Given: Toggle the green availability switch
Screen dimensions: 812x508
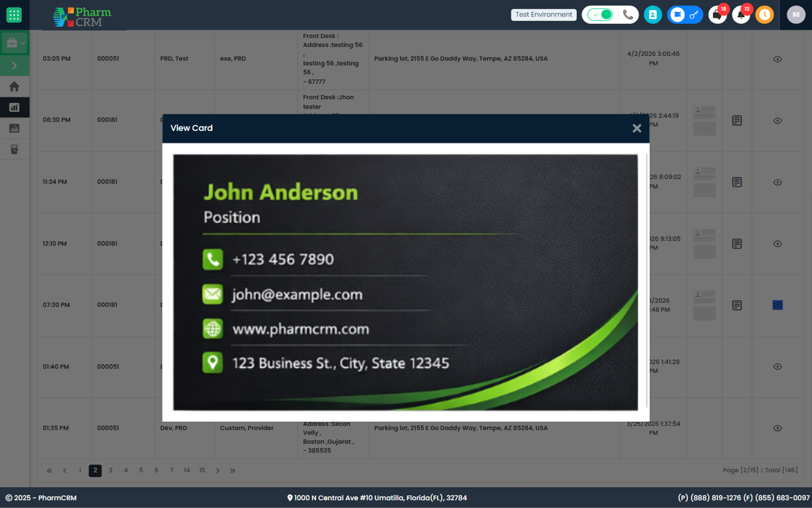Looking at the screenshot, I should (600, 15).
